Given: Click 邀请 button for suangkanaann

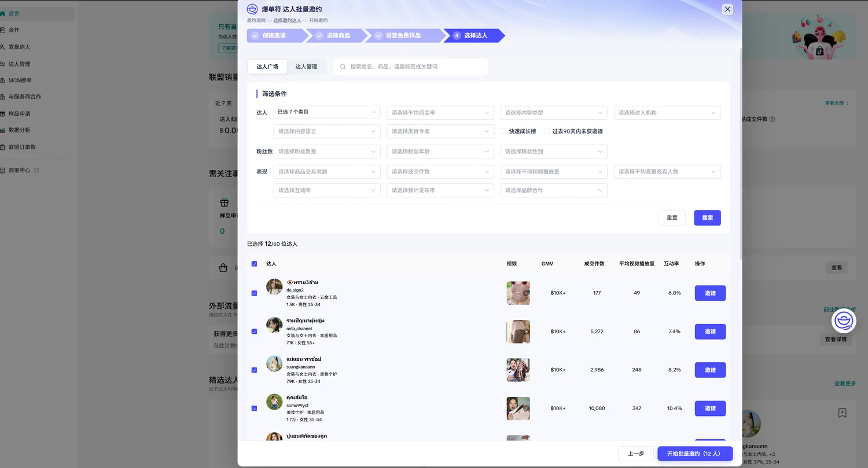Looking at the screenshot, I should [710, 370].
